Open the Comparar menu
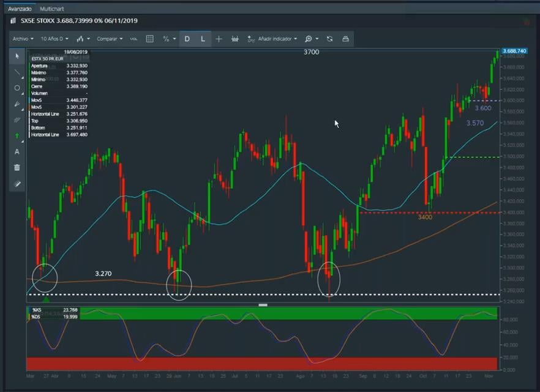 110,39
